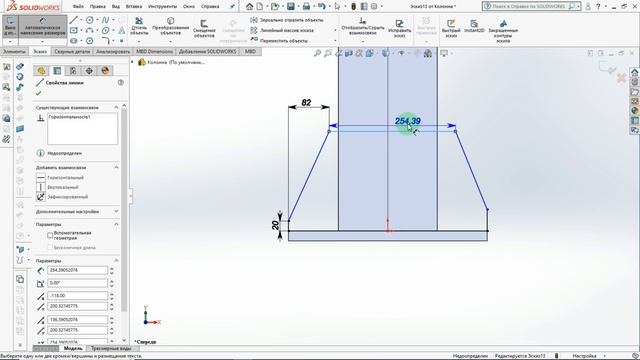Click length field 254.39052076

(78, 270)
